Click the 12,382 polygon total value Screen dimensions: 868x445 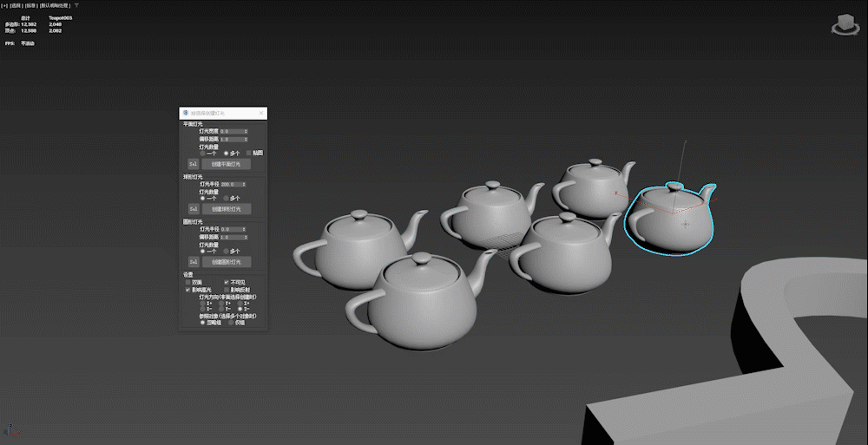tap(29, 24)
